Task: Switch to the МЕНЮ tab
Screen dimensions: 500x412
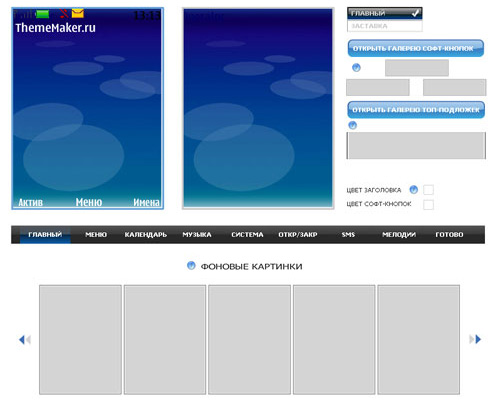Action: (96, 235)
